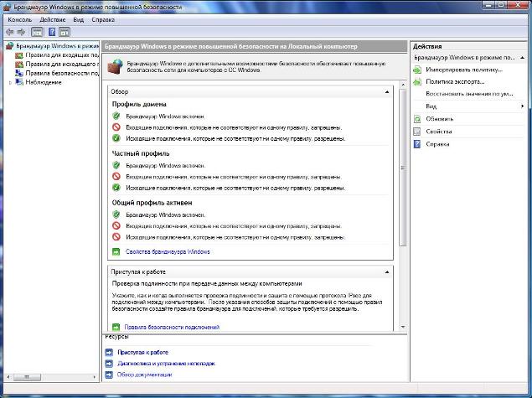Click Политика экспорта action
Image resolution: width=532 pixels, height=398 pixels.
pyautogui.click(x=455, y=82)
